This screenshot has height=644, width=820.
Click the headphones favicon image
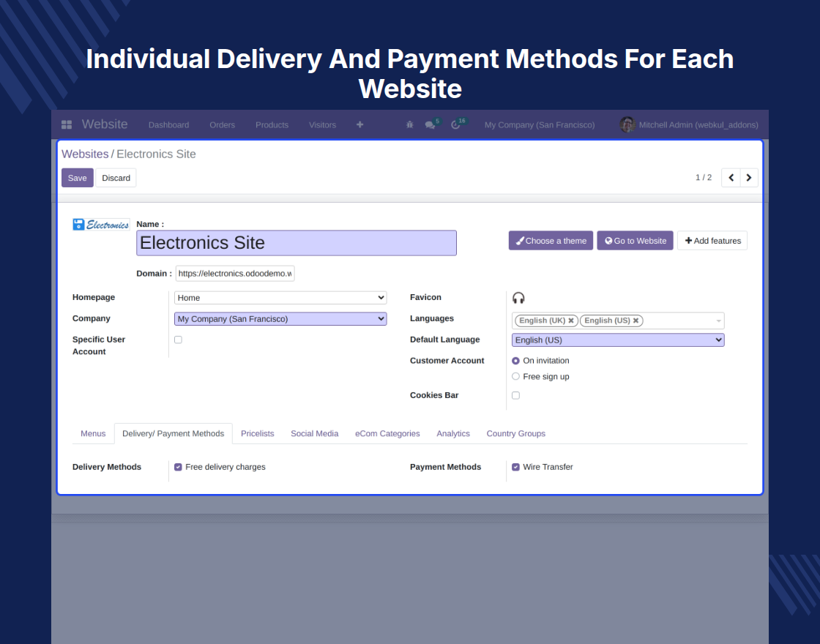pyautogui.click(x=518, y=297)
